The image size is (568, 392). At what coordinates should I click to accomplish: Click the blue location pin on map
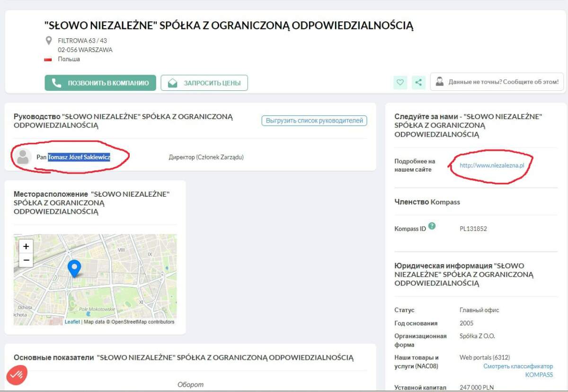[74, 268]
